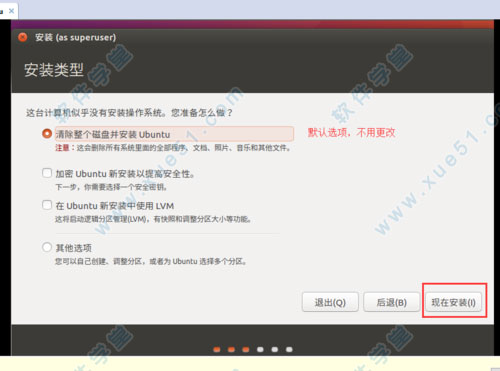Enable LVM with the new Ubuntu installation
The height and width of the screenshot is (371, 500).
47,205
